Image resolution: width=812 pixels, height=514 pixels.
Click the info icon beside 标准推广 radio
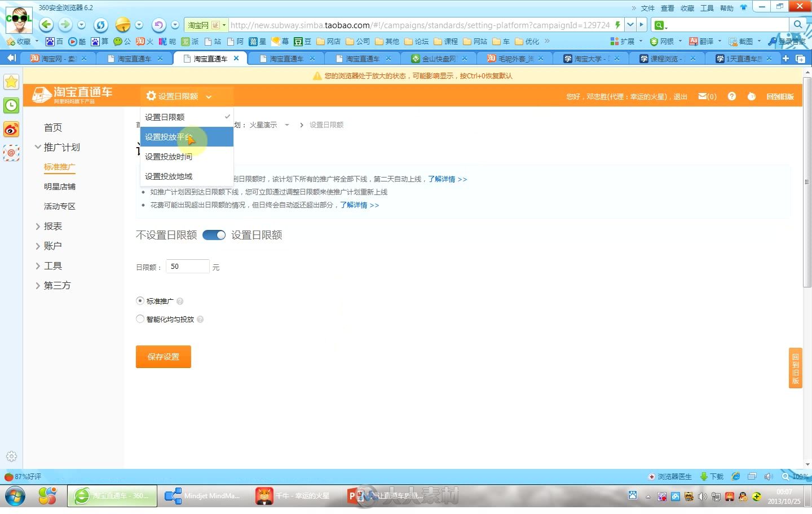tap(180, 302)
